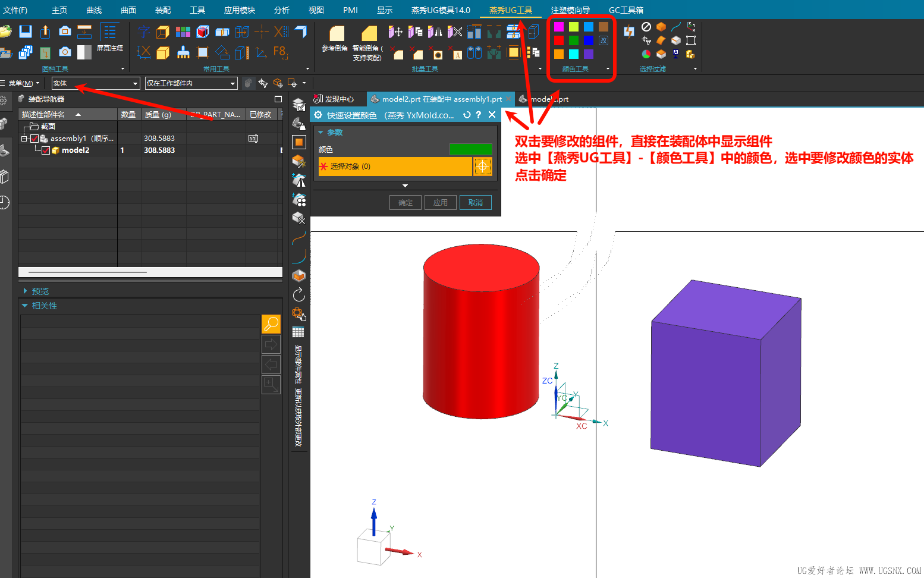Click the F8 view alignment icon
Screen dimensions: 924x578
(281, 52)
